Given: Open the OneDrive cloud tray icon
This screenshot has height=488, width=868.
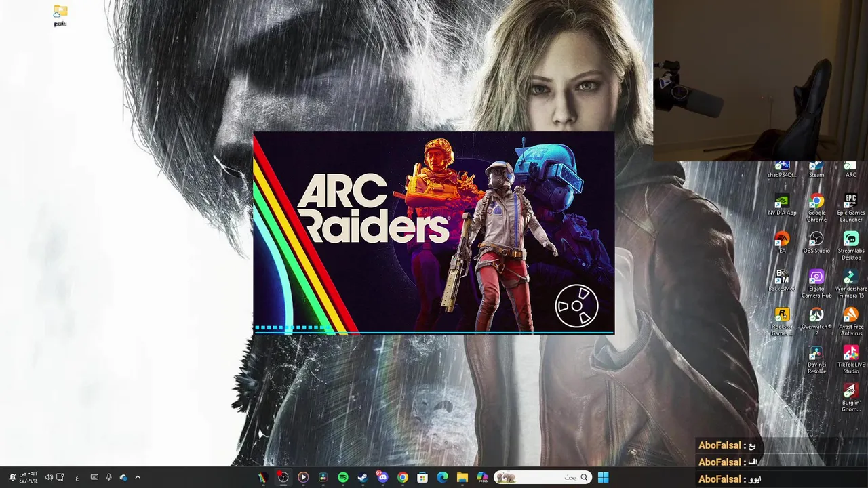Looking at the screenshot, I should (123, 477).
